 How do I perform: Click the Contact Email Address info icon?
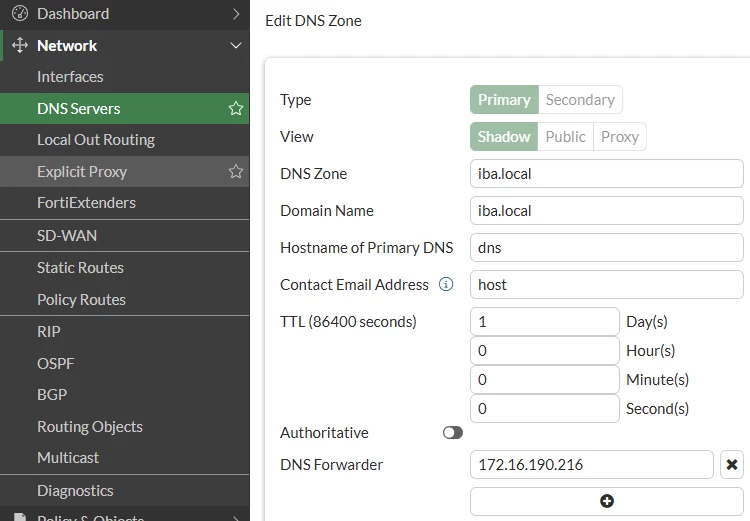click(446, 284)
